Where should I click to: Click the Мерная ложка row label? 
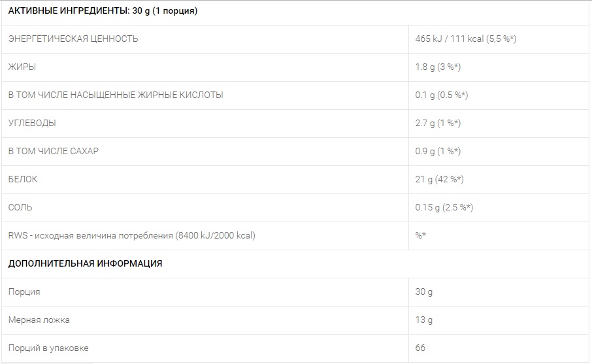pos(39,320)
